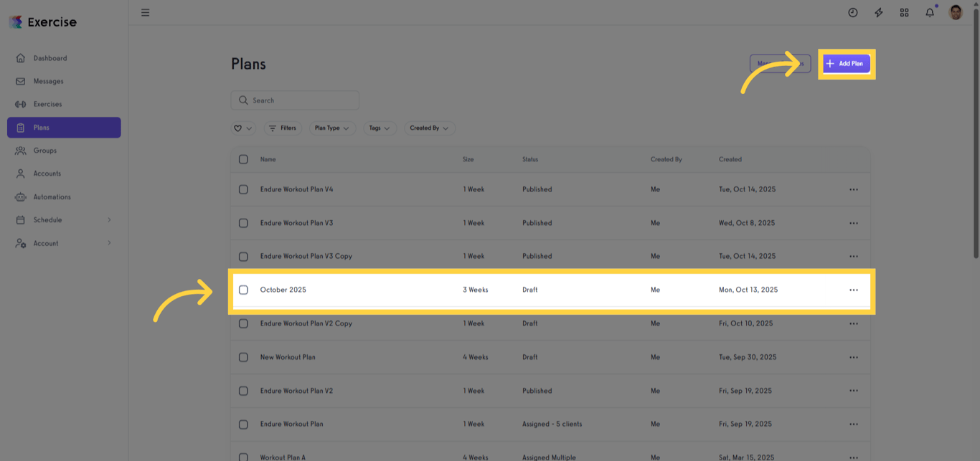Screen dimensions: 980x461
Task: Toggle select-all checkbox in table header
Action: point(243,159)
